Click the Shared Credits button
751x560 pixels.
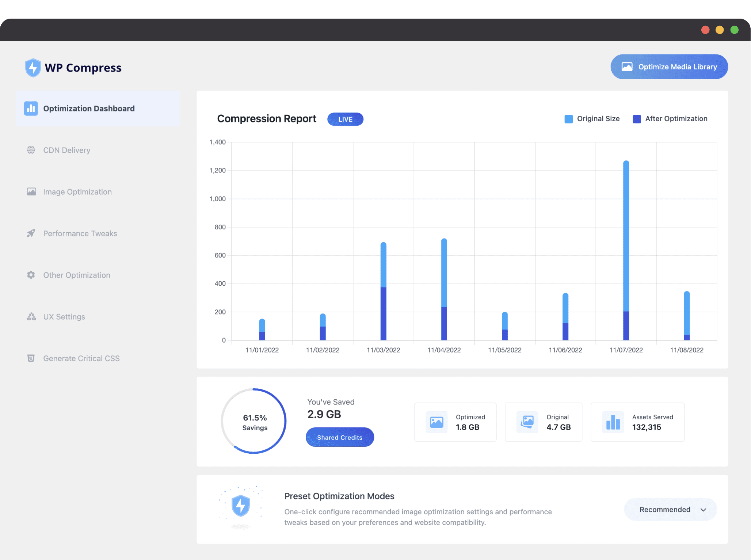[x=339, y=437]
